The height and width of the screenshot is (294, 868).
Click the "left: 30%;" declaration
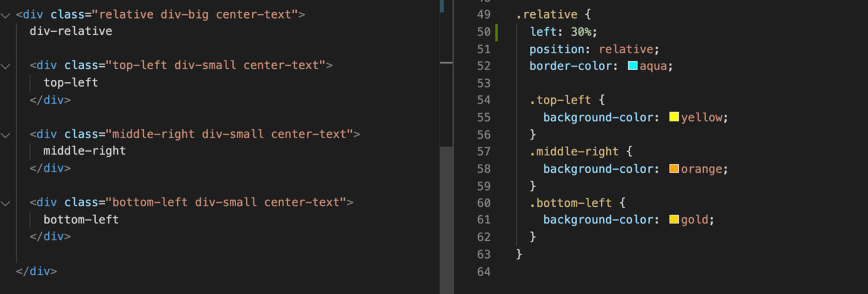(x=563, y=32)
